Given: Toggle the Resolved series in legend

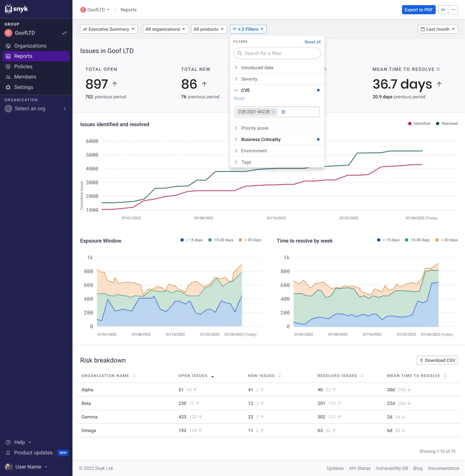Looking at the screenshot, I should tap(447, 123).
